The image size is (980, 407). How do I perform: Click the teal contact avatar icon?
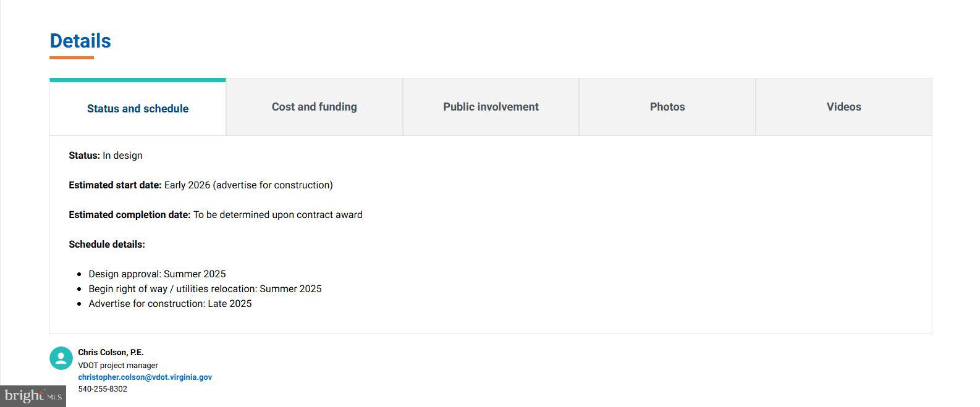[x=61, y=358]
